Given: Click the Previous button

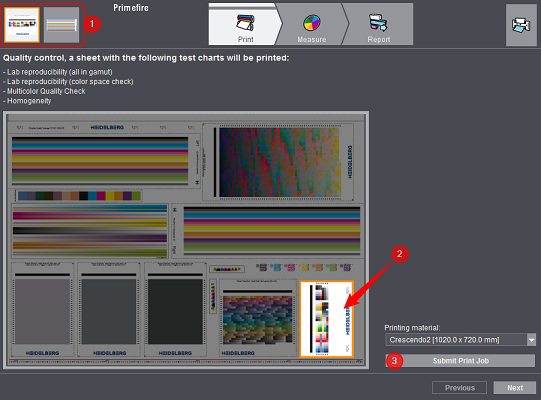Looking at the screenshot, I should [x=459, y=388].
